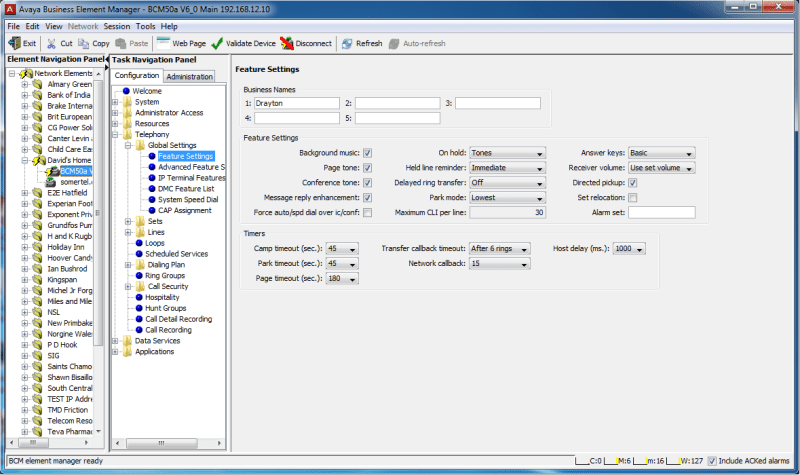Open the File menu
This screenshot has width=800, height=475.
click(14, 27)
